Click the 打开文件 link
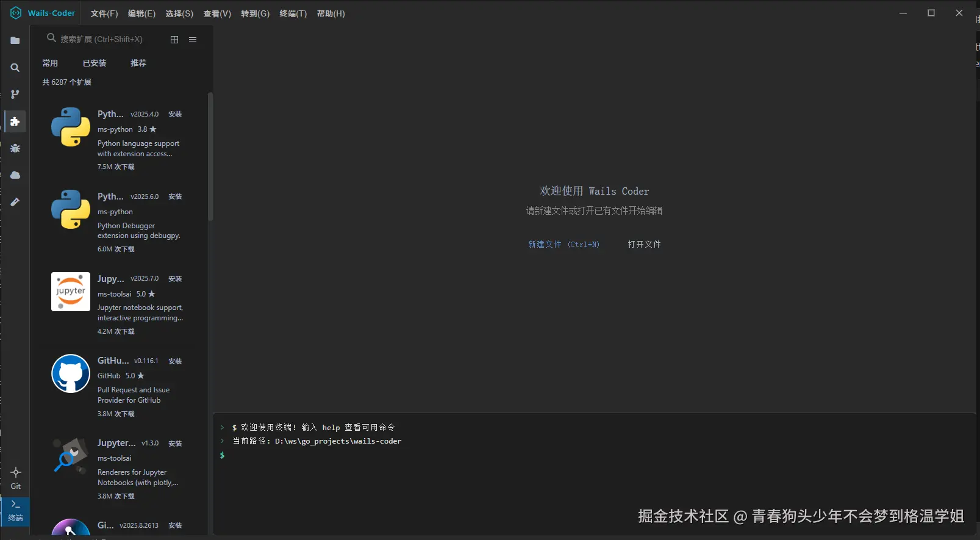Viewport: 980px width, 540px height. (645, 244)
